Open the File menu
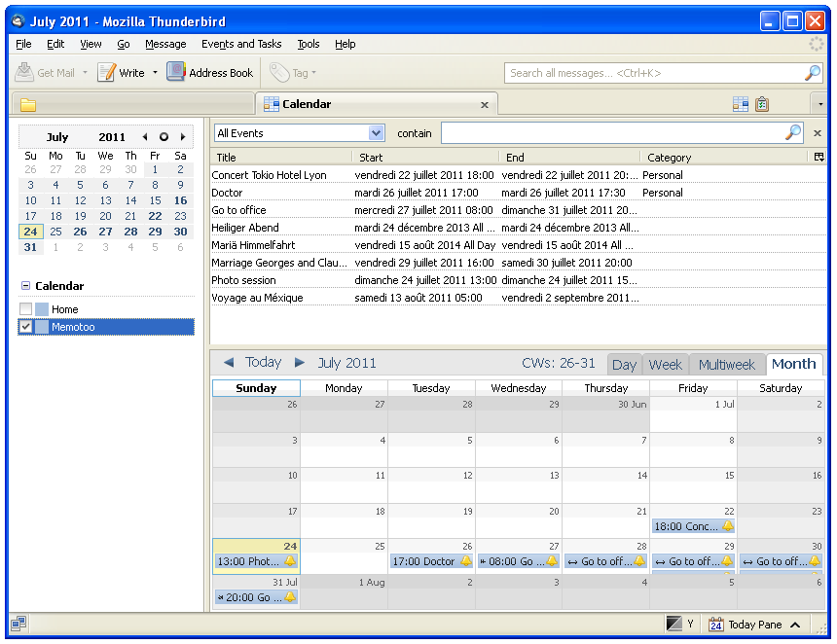This screenshot has width=837, height=644. [23, 45]
